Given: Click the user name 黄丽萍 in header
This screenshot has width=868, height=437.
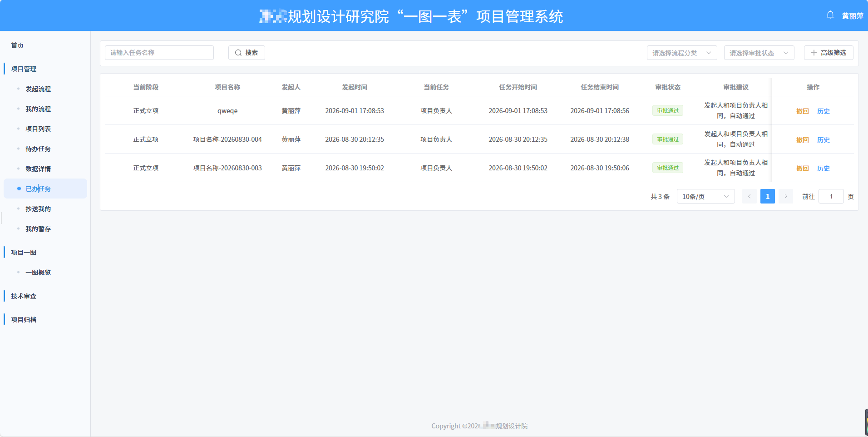Looking at the screenshot, I should click(x=853, y=16).
